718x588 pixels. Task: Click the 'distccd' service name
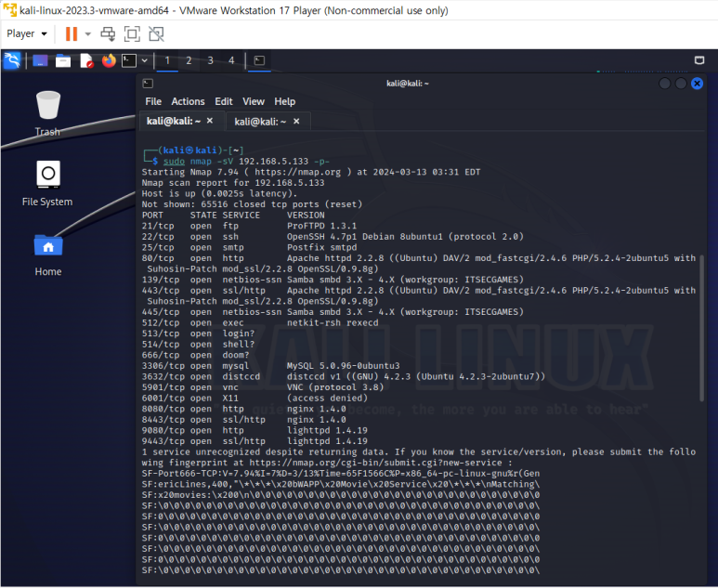click(x=241, y=376)
